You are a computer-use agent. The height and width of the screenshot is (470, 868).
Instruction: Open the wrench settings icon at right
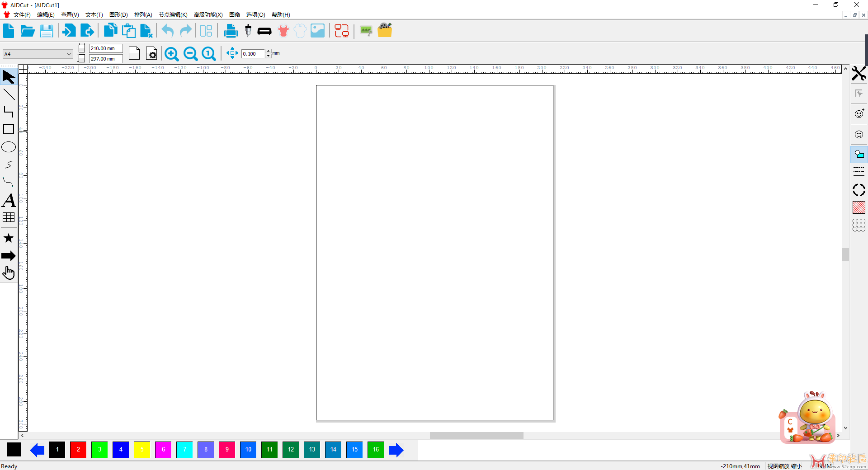[x=859, y=73]
